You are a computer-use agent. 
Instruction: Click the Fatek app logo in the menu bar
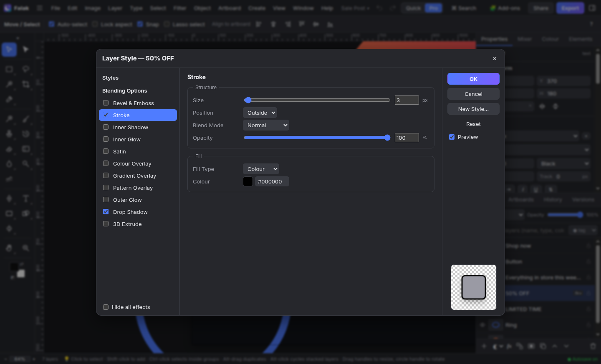point(8,8)
